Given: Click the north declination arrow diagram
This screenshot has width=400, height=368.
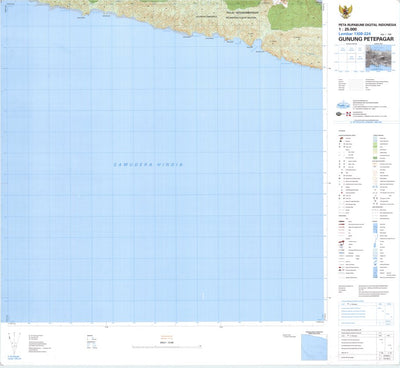Looking at the screenshot, I should pyautogui.click(x=14, y=343).
